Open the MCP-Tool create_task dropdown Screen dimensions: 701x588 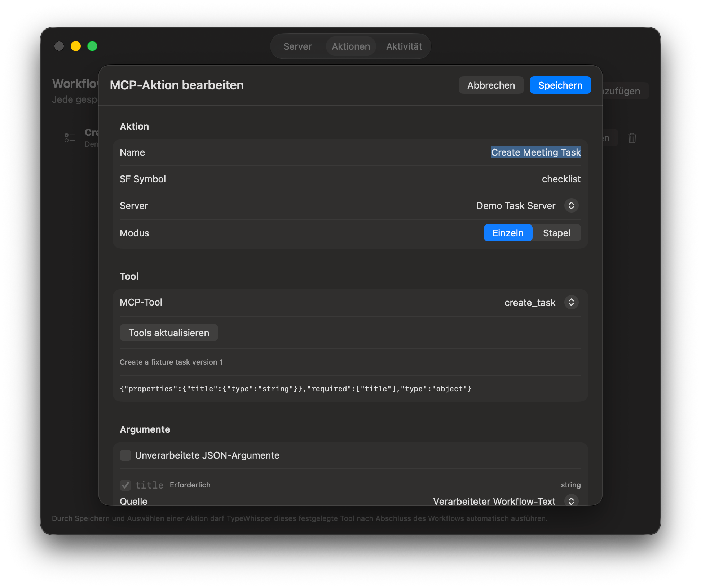pyautogui.click(x=571, y=302)
